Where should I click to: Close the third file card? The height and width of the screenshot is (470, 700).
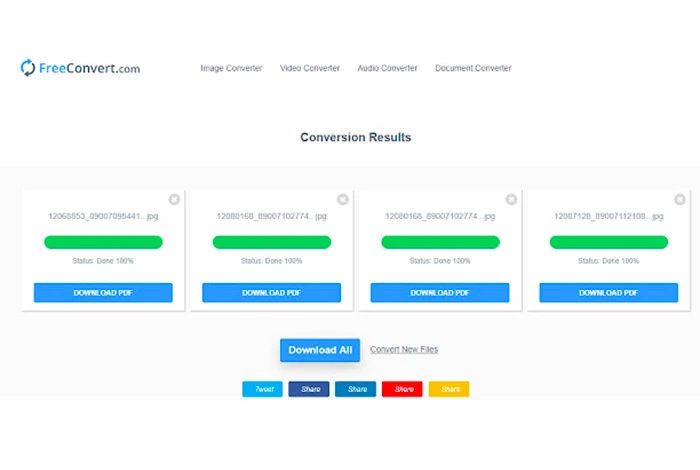(x=511, y=199)
